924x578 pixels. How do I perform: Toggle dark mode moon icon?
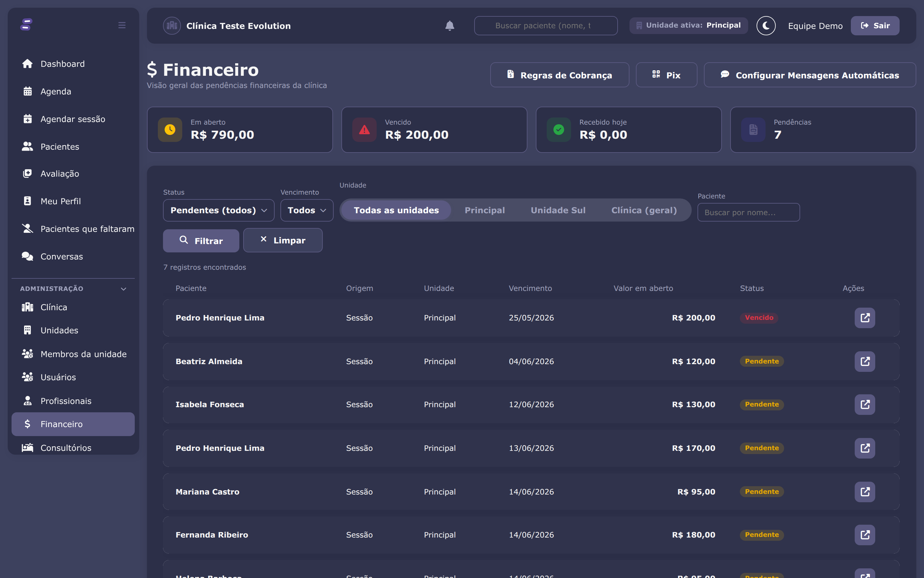[x=766, y=26]
